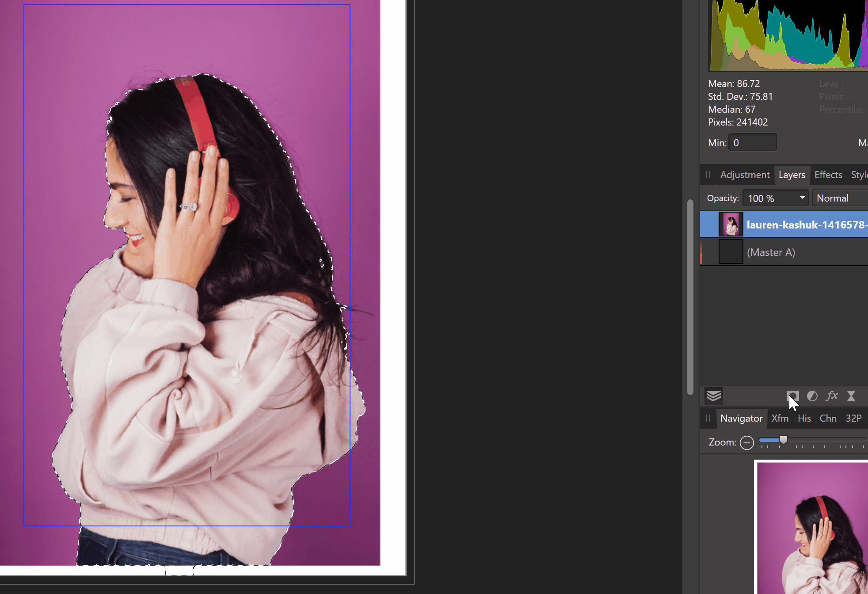Delete the selected layer with the trash icon
Image resolution: width=868 pixels, height=594 pixels.
[852, 396]
